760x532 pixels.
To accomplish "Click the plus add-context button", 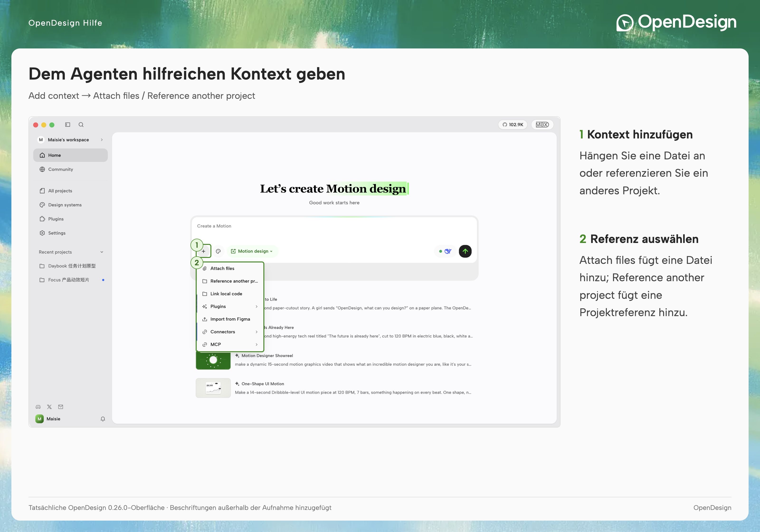I will point(204,251).
